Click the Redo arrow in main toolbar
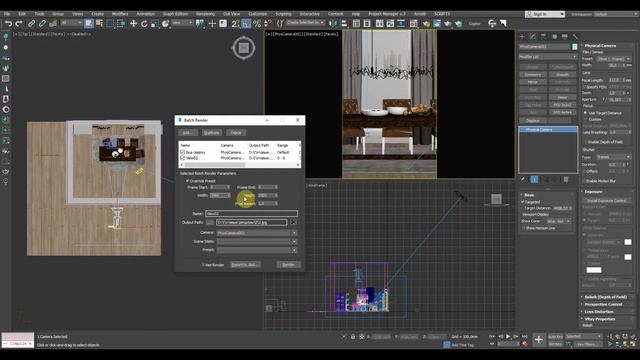Viewport: 640px width, 360px height. [x=19, y=24]
